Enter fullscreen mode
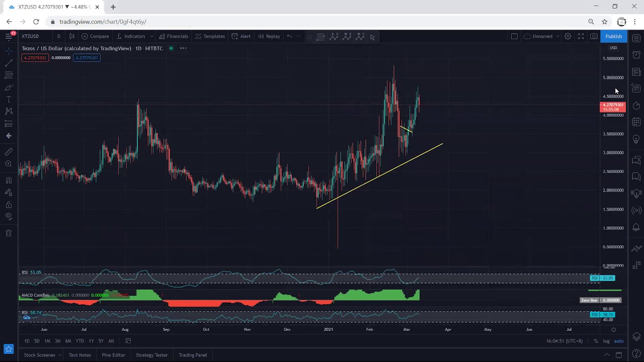Viewport: 644px width, 362px height. [x=581, y=36]
